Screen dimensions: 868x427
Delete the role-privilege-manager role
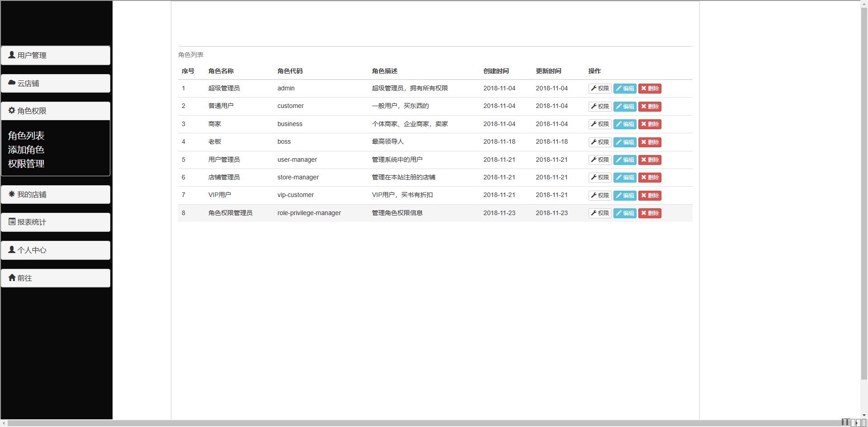point(650,213)
